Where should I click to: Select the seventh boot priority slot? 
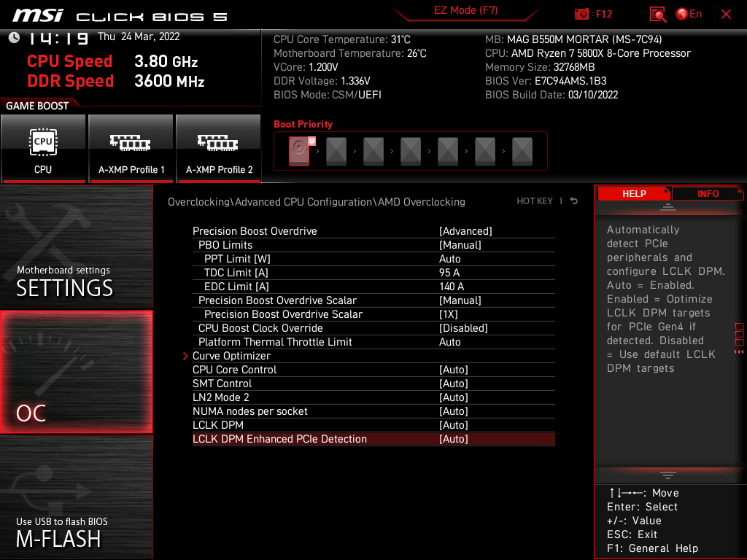pyautogui.click(x=522, y=151)
